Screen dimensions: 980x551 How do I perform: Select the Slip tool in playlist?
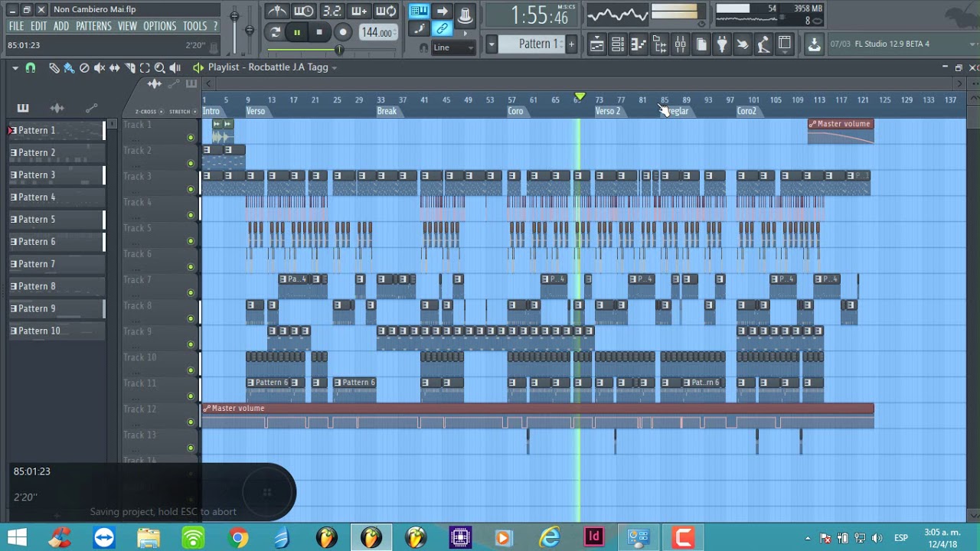tap(115, 67)
